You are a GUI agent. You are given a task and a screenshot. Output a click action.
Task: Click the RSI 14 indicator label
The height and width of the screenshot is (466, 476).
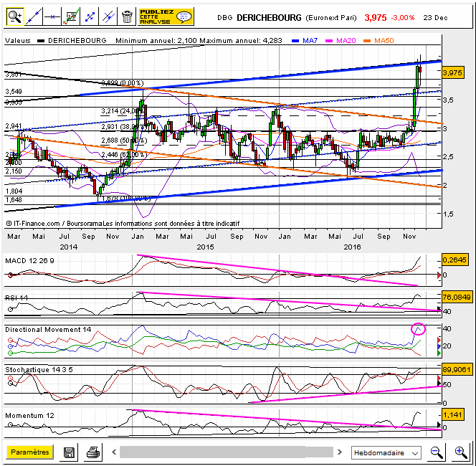pyautogui.click(x=16, y=298)
